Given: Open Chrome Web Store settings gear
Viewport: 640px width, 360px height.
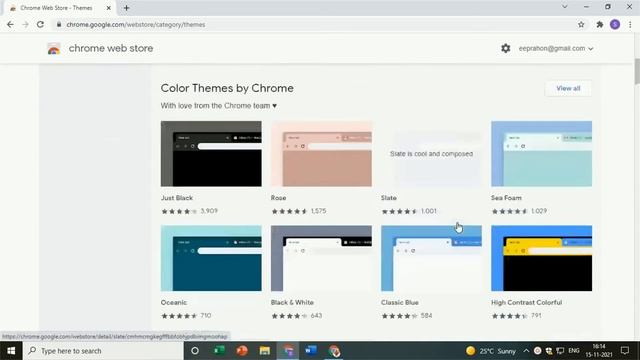Looking at the screenshot, I should (506, 48).
